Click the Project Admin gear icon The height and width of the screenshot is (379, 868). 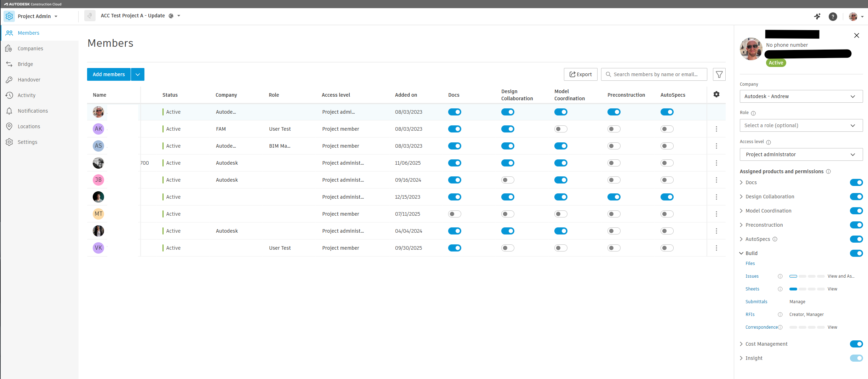[9, 16]
